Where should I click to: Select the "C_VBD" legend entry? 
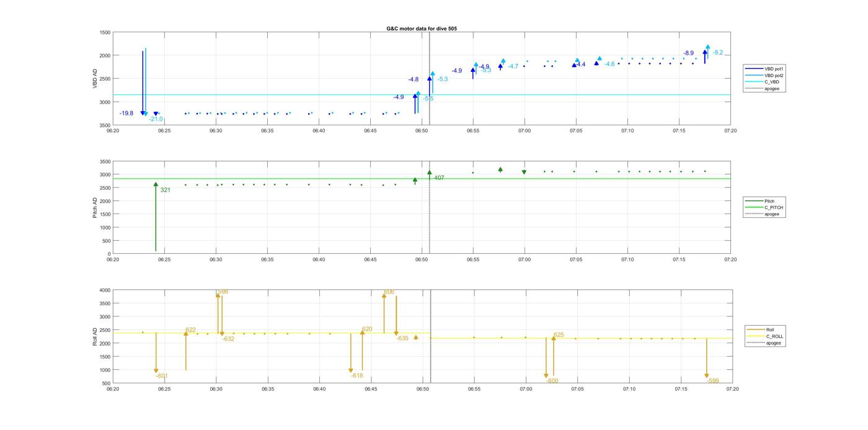(762, 82)
